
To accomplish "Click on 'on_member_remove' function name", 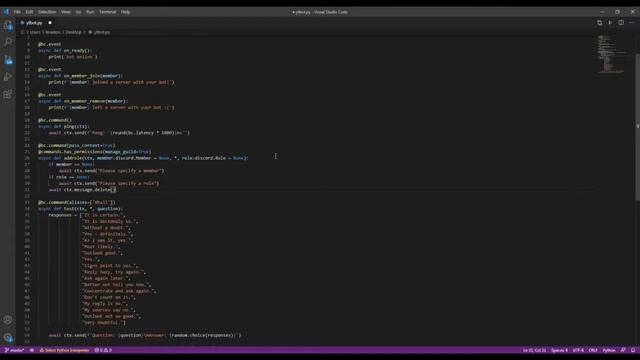I will click(84, 101).
